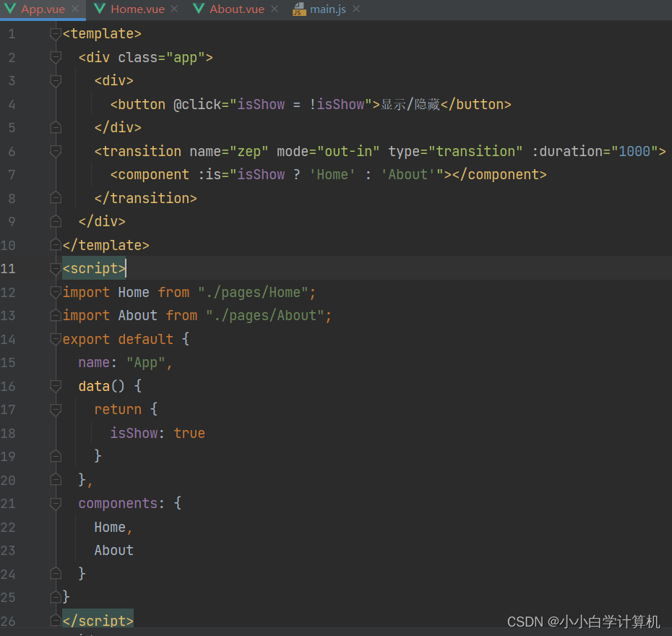Switch to the App.vue tab
Viewport: 672px width, 636px height.
coord(43,9)
